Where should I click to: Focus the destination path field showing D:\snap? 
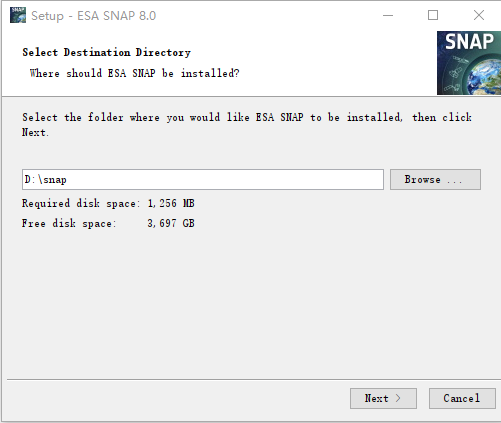(x=203, y=180)
